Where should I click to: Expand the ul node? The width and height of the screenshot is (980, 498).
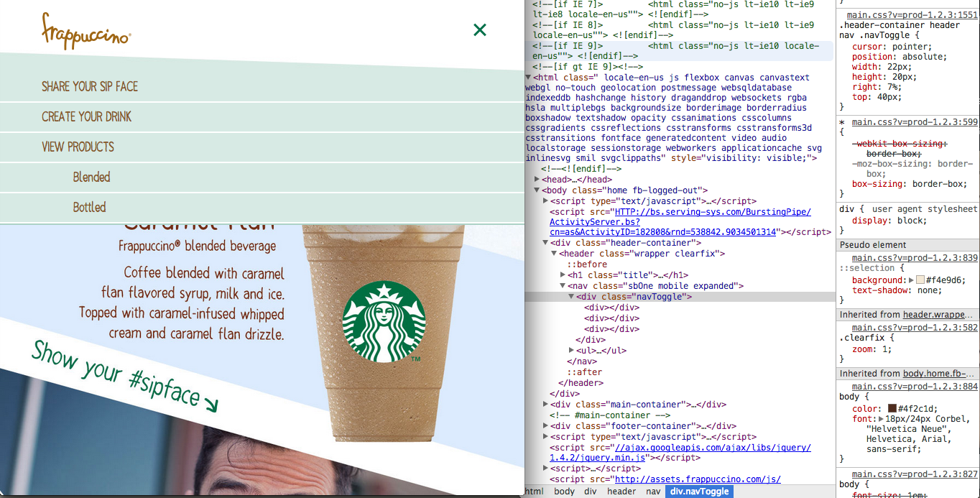(x=572, y=351)
